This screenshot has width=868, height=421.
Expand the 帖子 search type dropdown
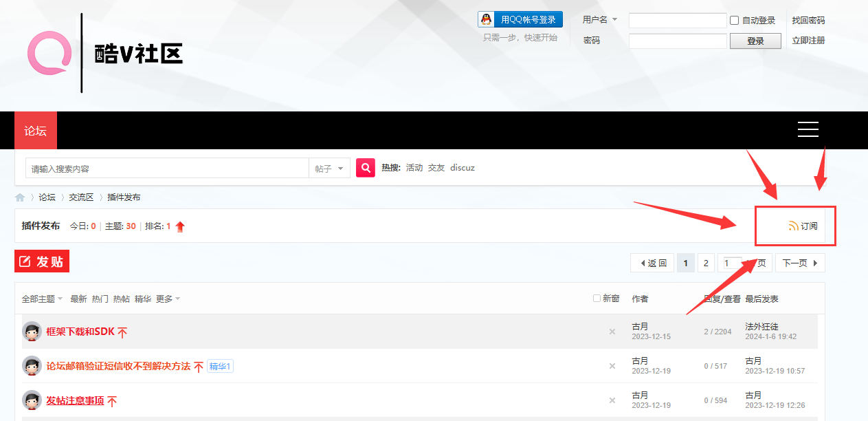click(x=329, y=169)
